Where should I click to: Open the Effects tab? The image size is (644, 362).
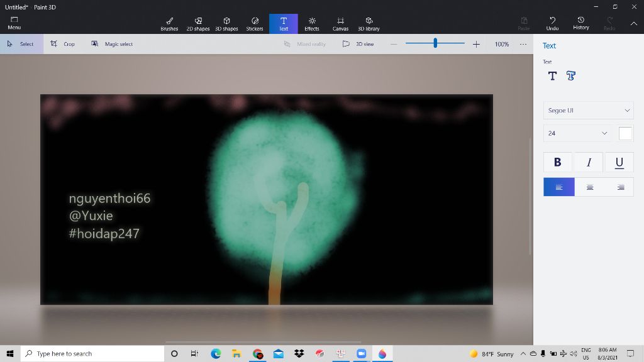point(312,24)
